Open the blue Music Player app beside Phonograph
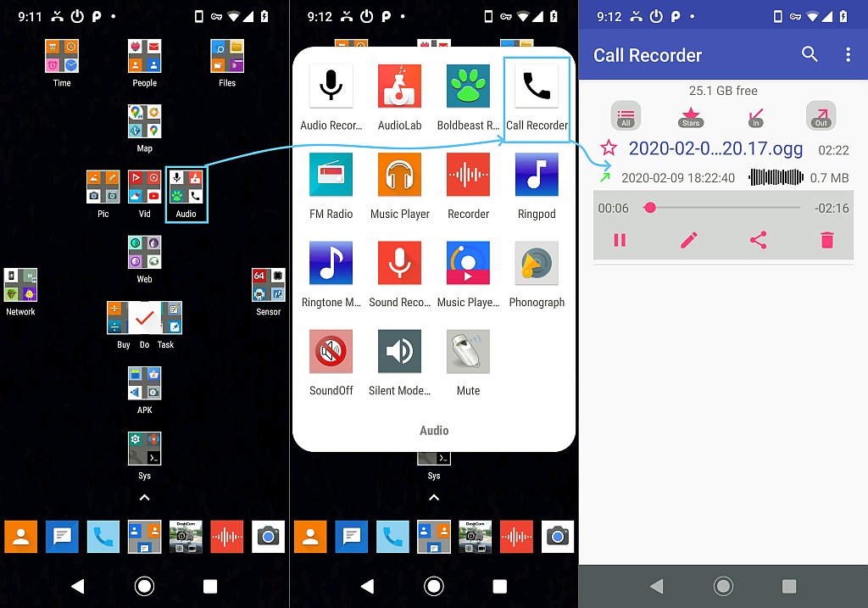Viewport: 868px width, 608px height. [468, 263]
